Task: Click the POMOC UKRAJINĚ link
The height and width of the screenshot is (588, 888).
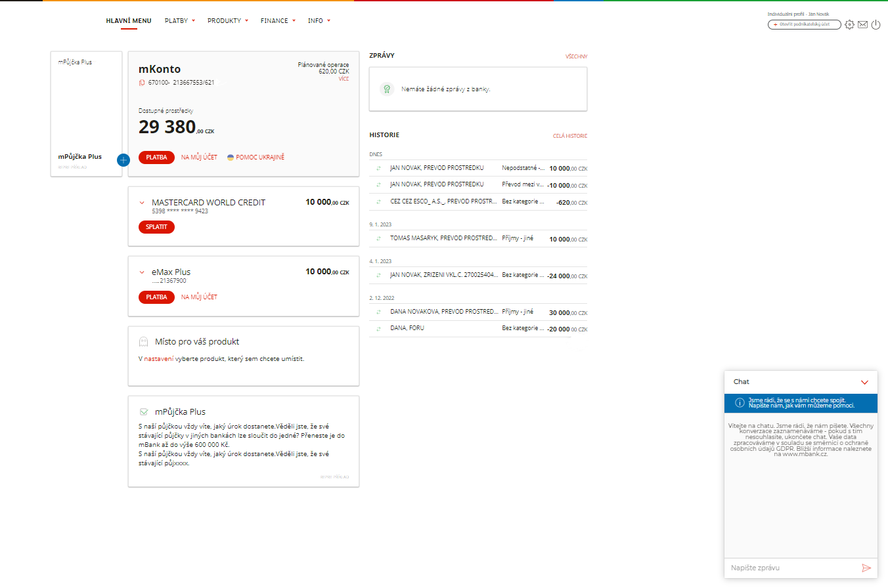Action: pyautogui.click(x=255, y=157)
